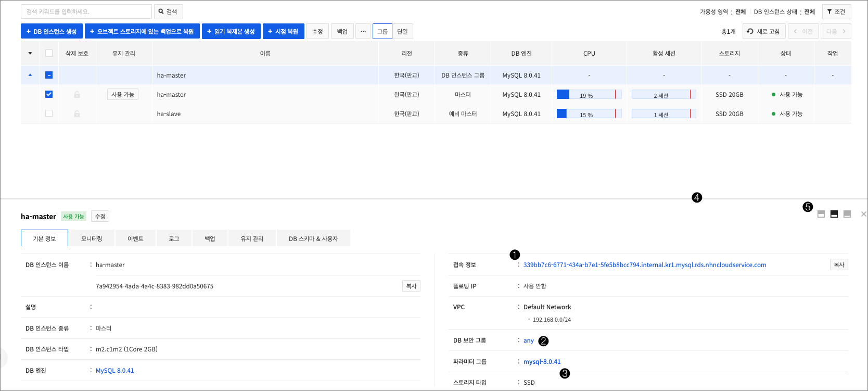Toggle the expand-all header arrow

[x=30, y=53]
